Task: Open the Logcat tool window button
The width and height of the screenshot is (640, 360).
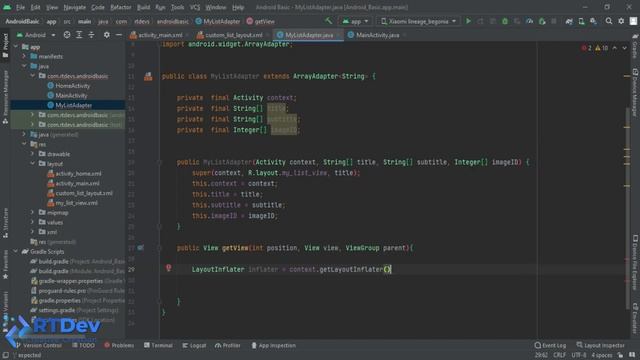Action: (194, 345)
